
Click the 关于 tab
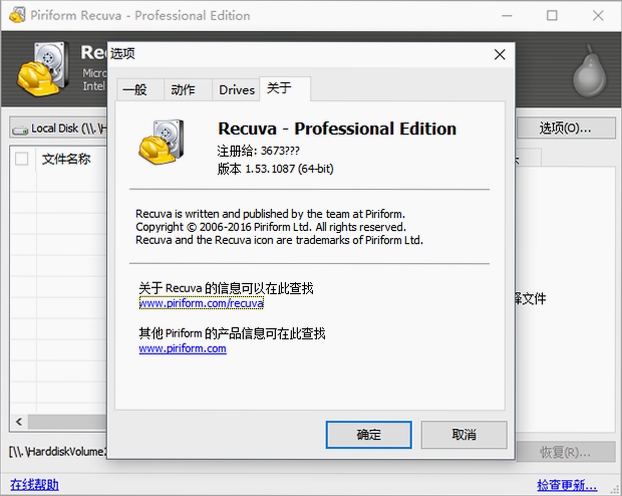(284, 88)
